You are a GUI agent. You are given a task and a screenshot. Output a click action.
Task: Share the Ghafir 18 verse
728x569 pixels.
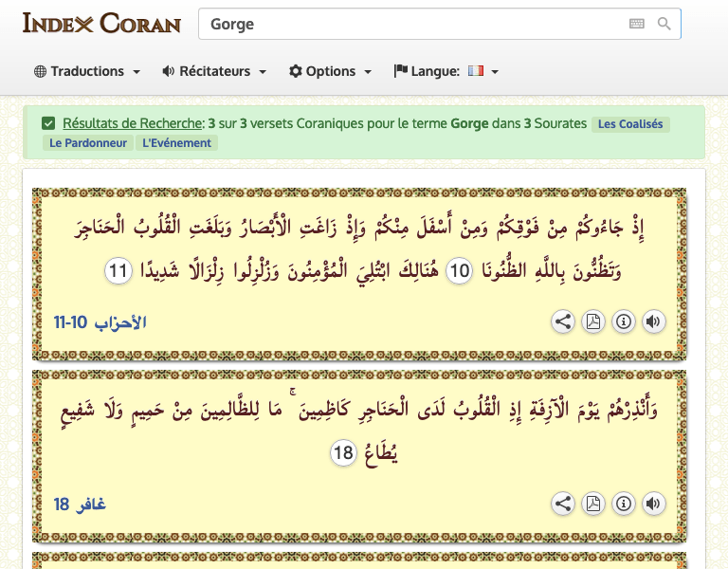click(563, 504)
